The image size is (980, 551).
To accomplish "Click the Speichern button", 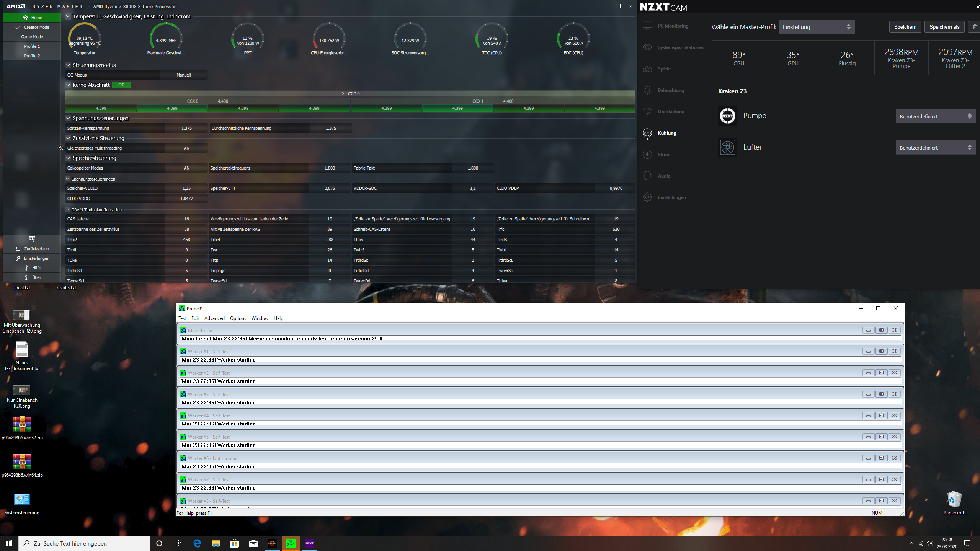I will coord(905,27).
